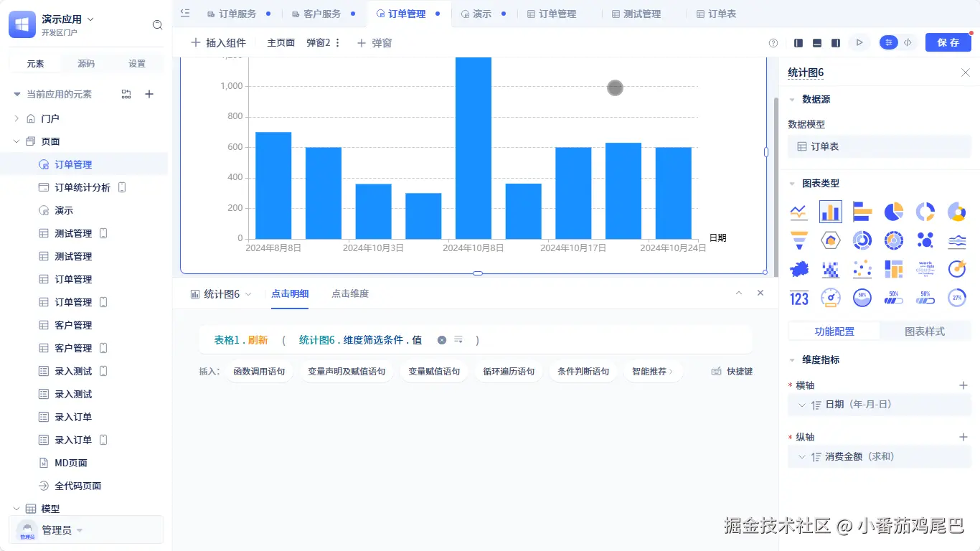Select the scatter plot chart type icon
980x551 pixels.
(862, 269)
